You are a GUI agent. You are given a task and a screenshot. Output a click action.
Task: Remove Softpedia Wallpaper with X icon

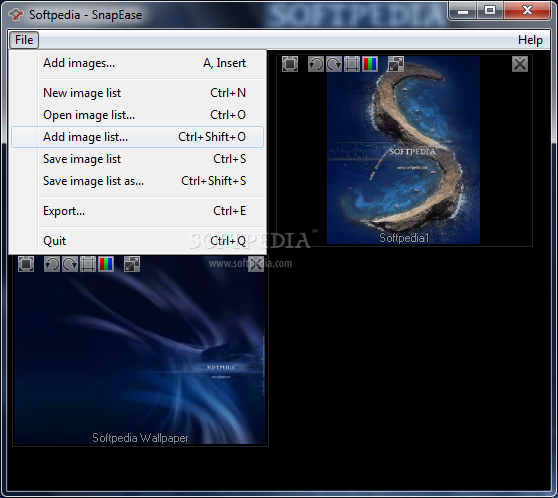click(256, 264)
